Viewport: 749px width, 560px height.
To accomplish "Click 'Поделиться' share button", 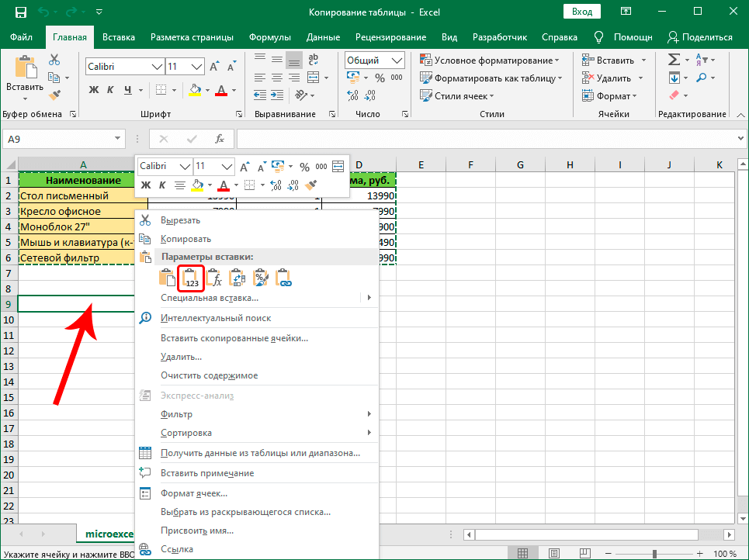I will point(699,37).
